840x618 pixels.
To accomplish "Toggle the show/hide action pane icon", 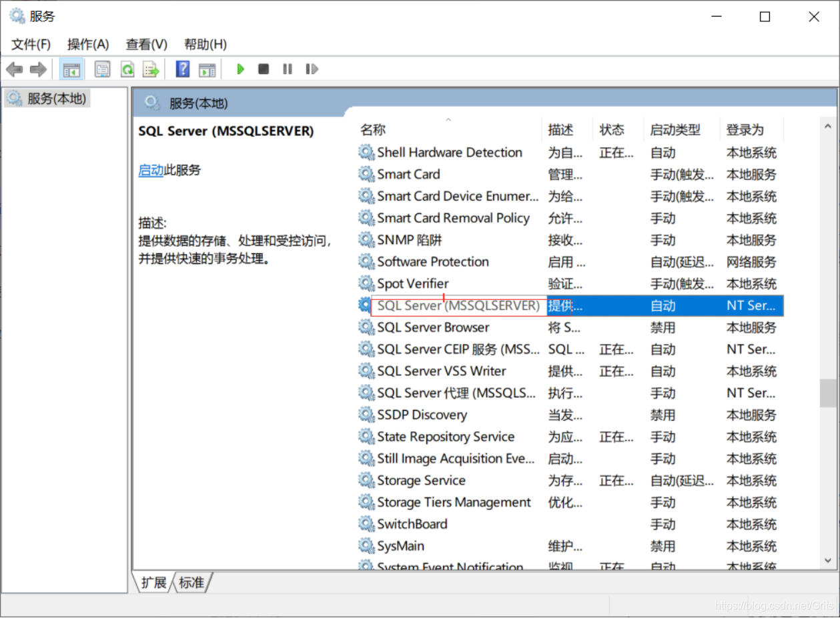I will (207, 69).
